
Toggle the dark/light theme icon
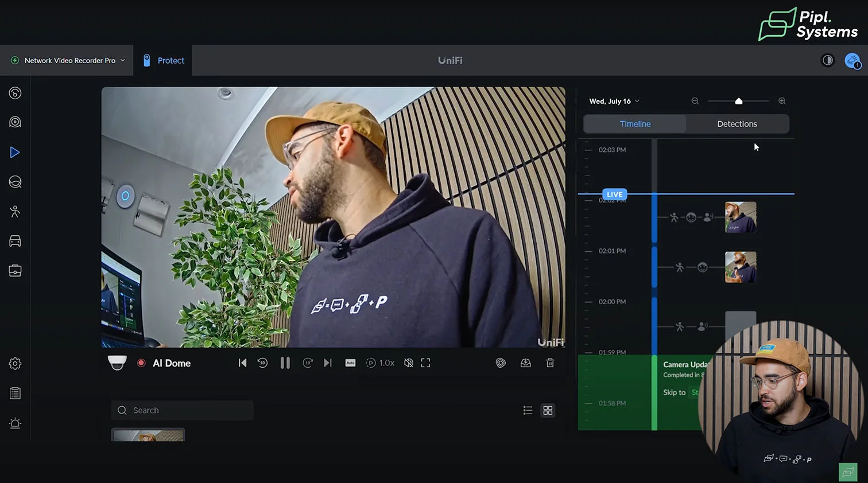[827, 60]
